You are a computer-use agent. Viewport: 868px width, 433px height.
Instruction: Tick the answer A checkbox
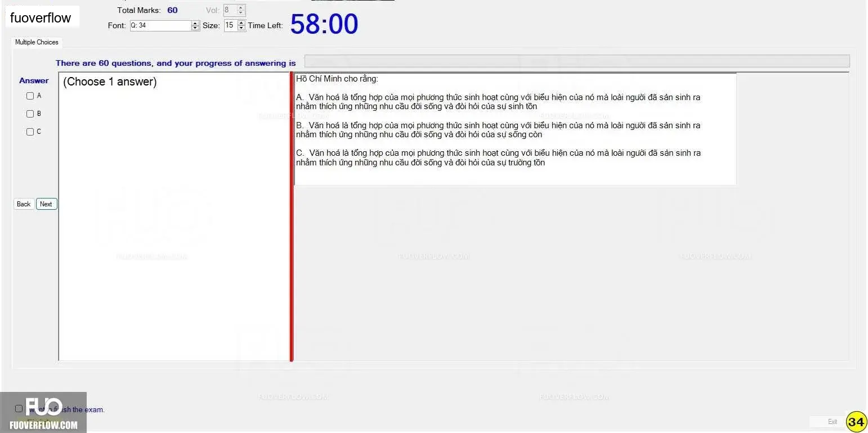pos(30,96)
